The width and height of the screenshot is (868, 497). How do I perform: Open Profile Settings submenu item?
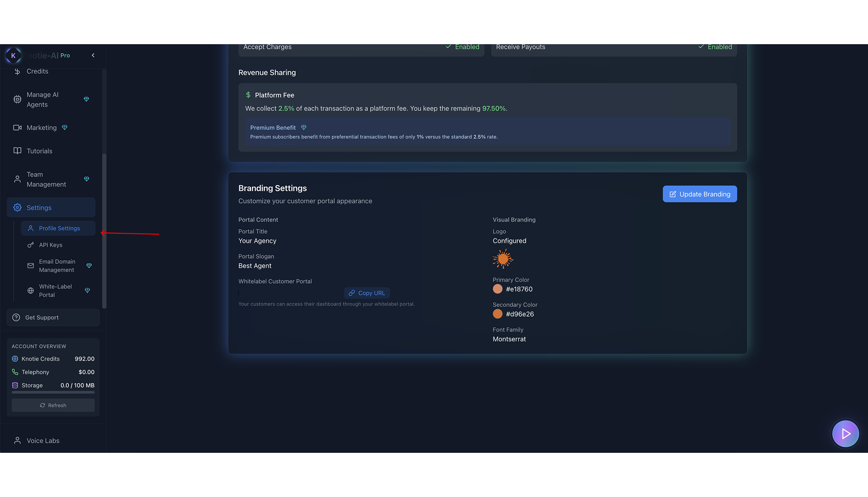click(58, 228)
